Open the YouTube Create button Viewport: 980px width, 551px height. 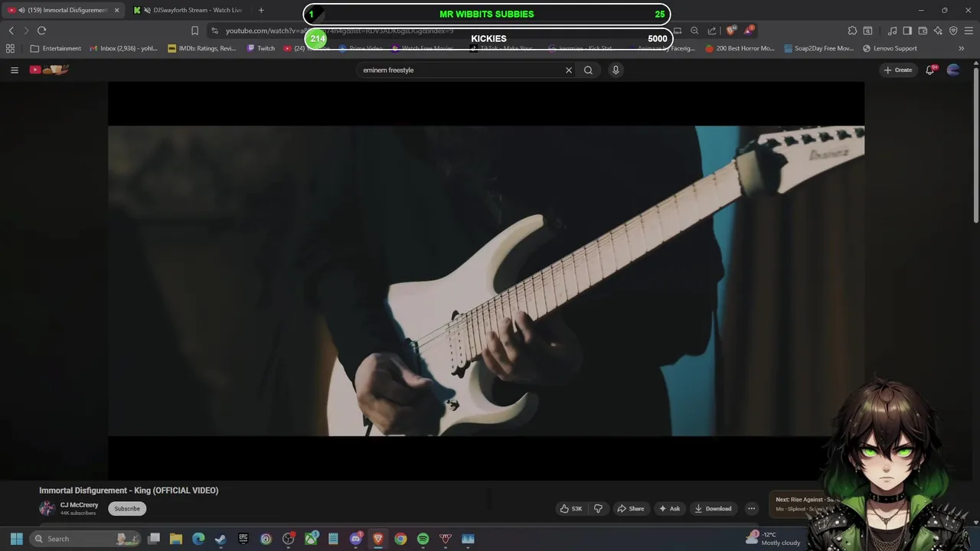tap(898, 70)
